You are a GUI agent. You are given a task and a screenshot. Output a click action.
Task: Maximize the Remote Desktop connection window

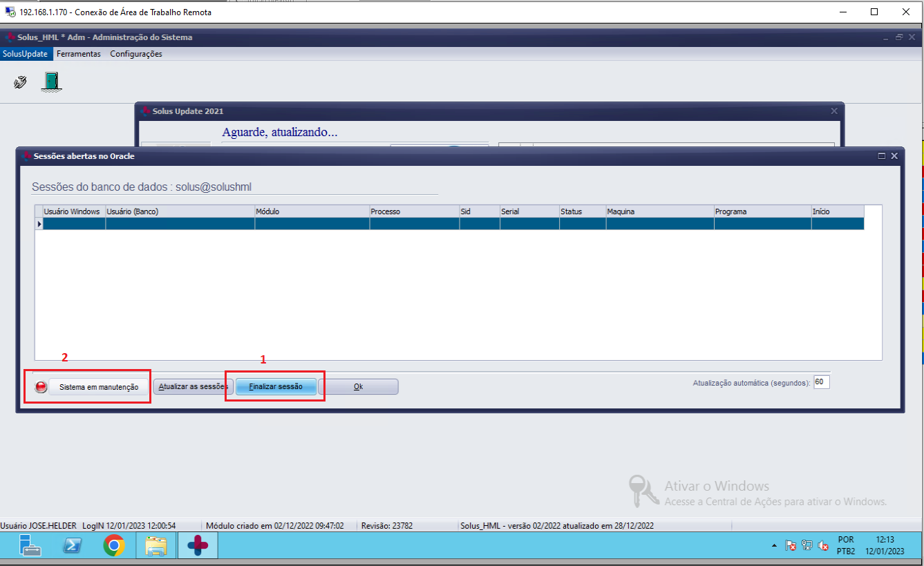(874, 12)
